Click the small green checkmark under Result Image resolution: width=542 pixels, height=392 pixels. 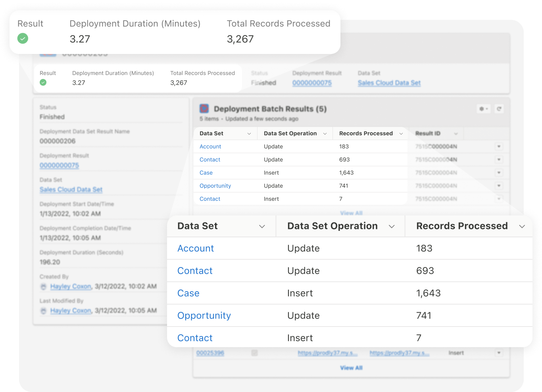coord(43,83)
